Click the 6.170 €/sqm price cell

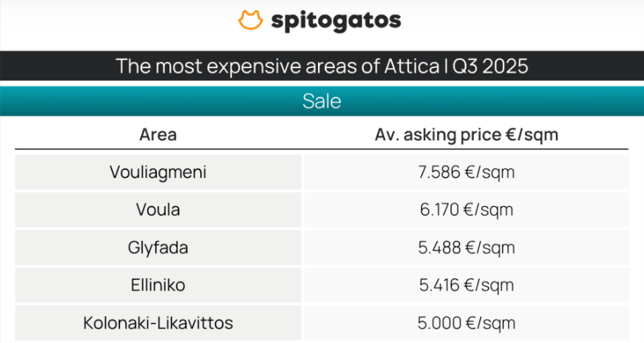(x=466, y=210)
